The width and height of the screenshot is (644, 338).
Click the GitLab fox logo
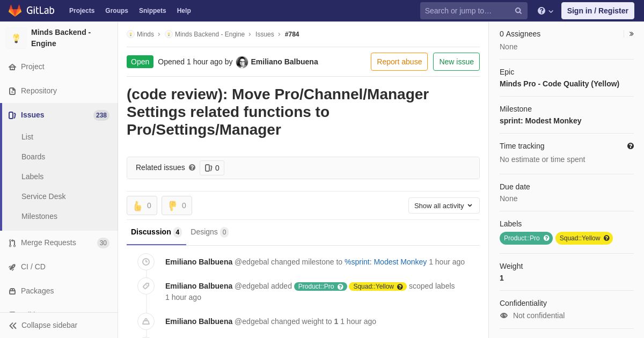coord(15,11)
